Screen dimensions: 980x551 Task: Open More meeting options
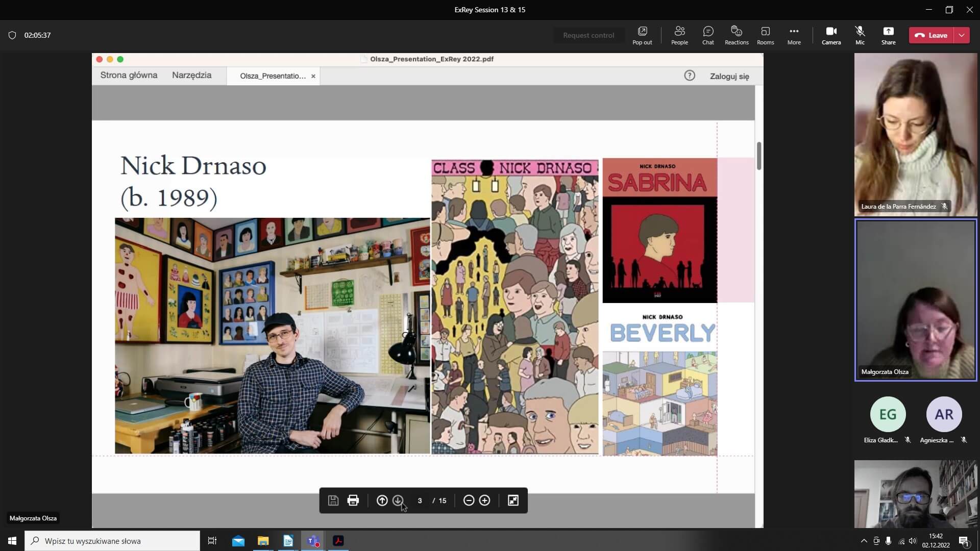794,35
